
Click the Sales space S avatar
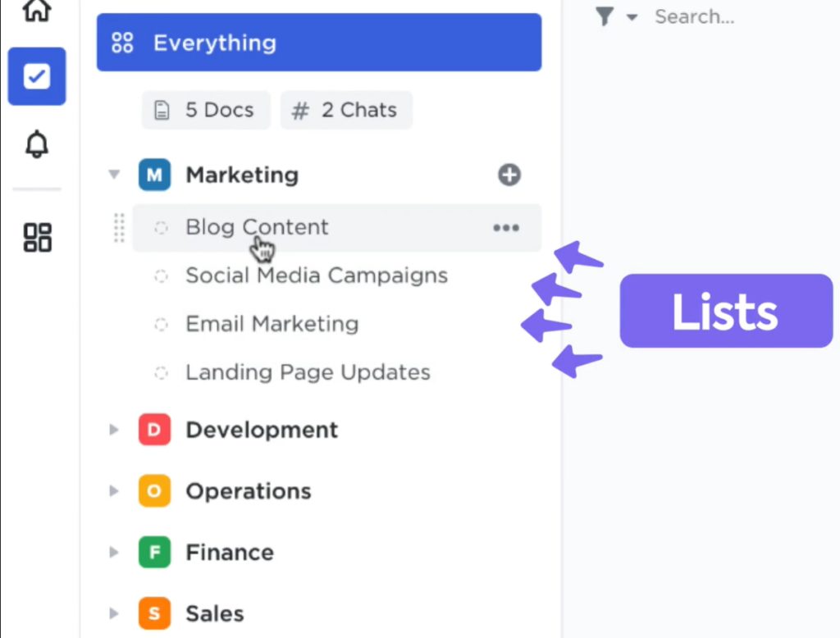[154, 613]
